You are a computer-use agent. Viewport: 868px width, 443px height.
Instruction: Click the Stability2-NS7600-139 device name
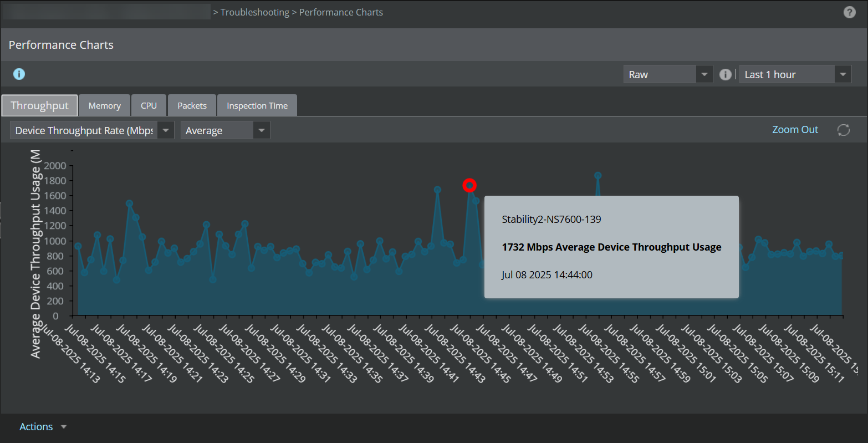552,220
